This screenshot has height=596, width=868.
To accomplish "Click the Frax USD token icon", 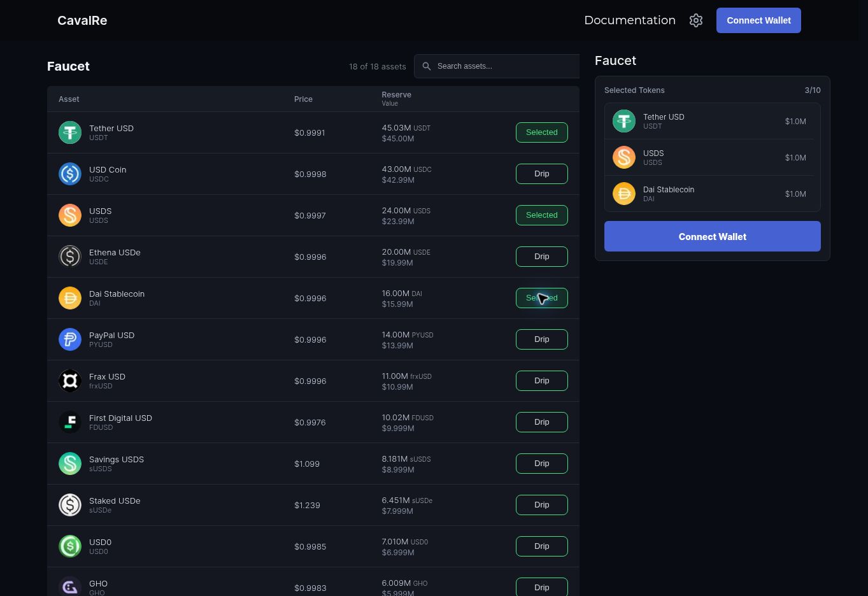I will (x=70, y=381).
